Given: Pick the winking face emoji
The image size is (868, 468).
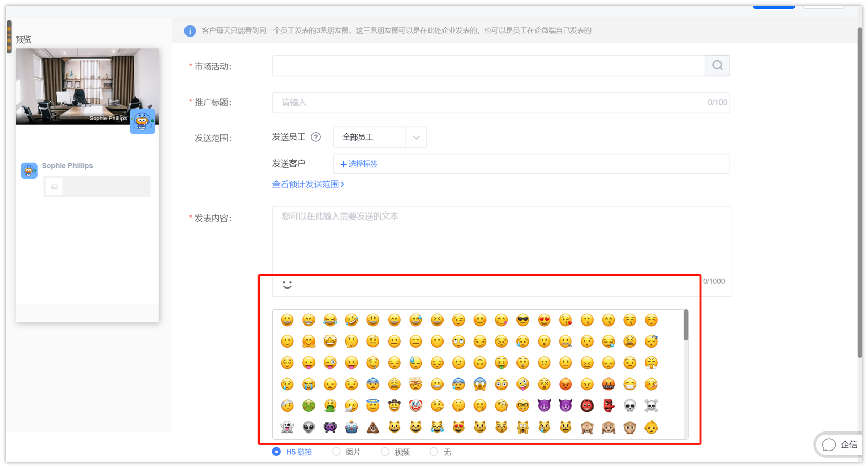Looking at the screenshot, I should click(458, 320).
